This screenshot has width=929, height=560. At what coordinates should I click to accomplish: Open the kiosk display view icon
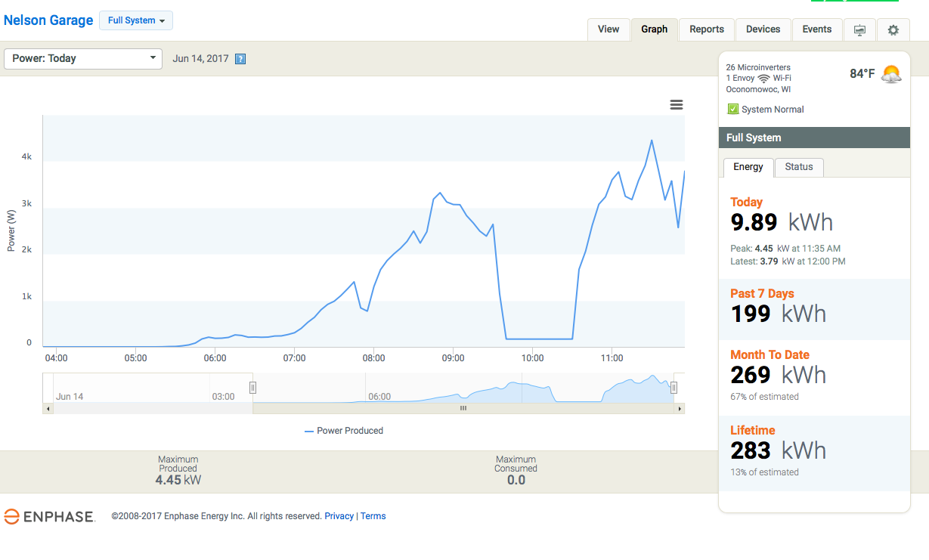[x=860, y=29]
